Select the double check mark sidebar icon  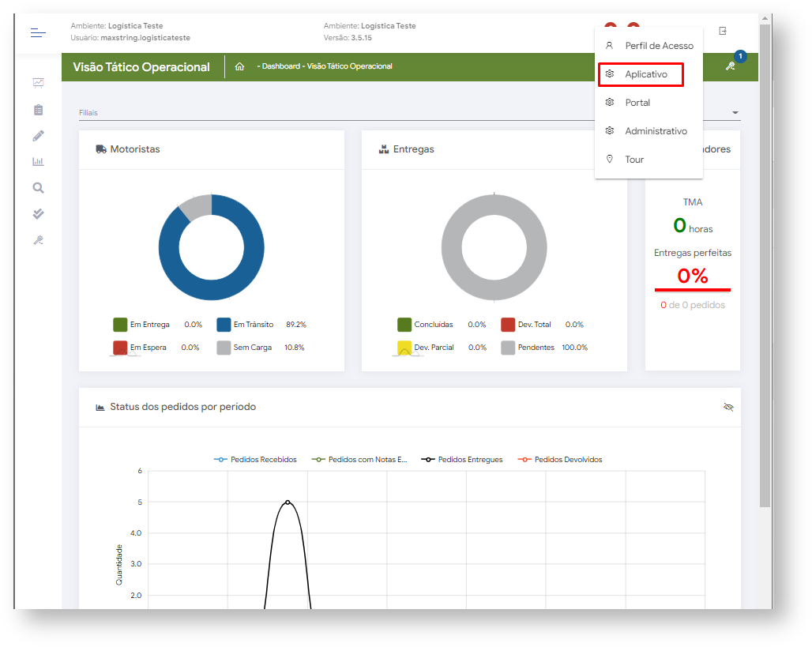tap(38, 214)
